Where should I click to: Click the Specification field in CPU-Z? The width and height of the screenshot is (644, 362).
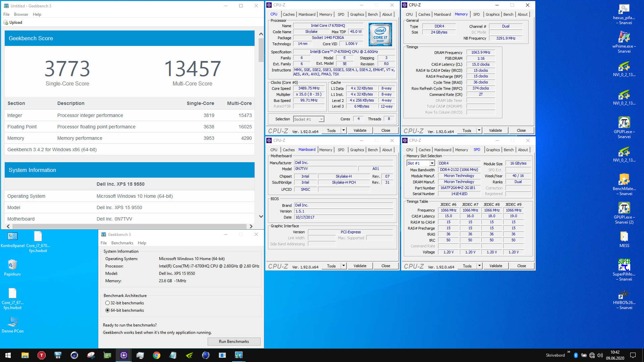[344, 52]
